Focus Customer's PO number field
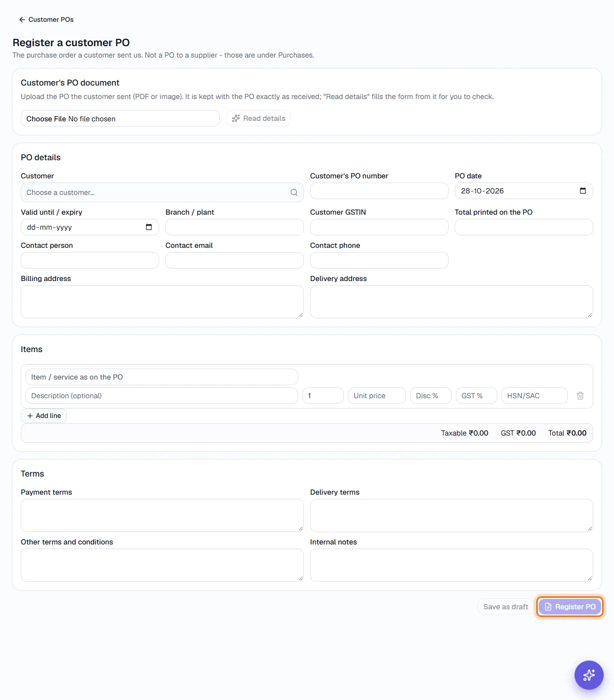This screenshot has width=614, height=700. [379, 191]
